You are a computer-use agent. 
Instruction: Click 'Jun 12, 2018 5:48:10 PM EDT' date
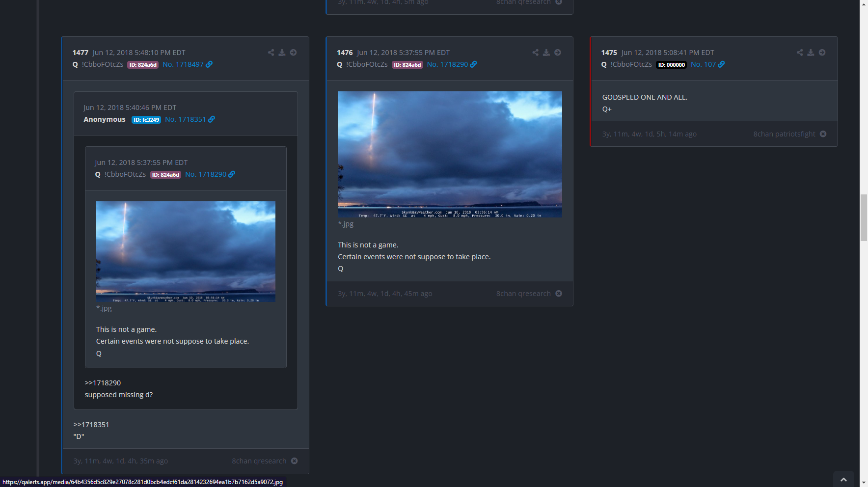[139, 53]
